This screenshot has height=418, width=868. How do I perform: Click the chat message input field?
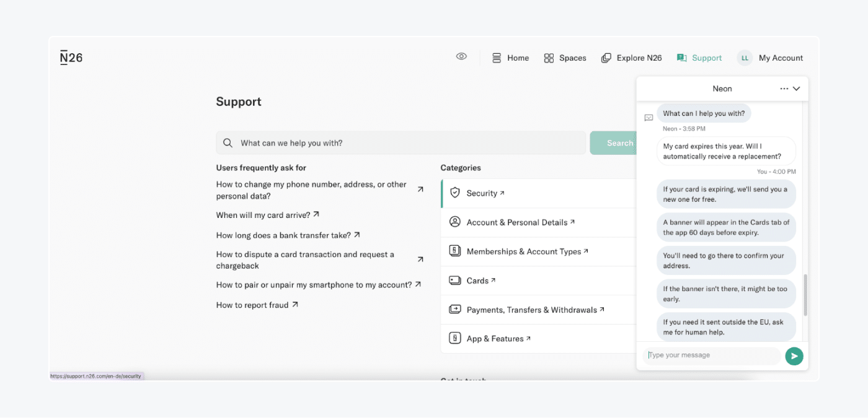712,355
